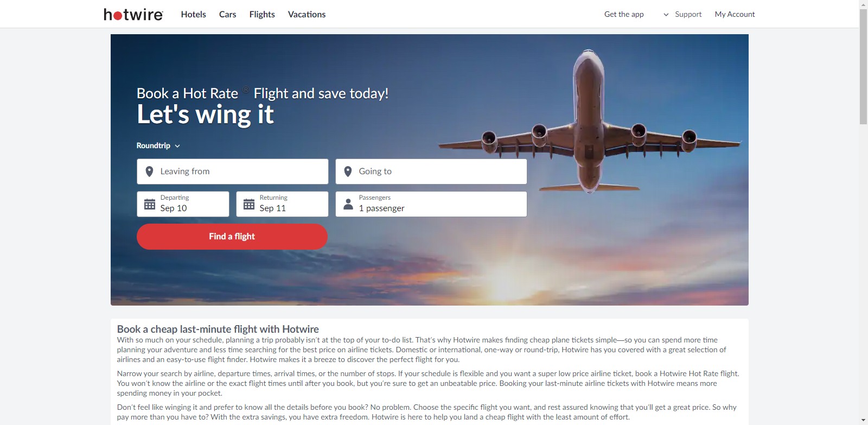Viewport: 868px width, 425px height.
Task: Click the page's vertical scrollbar thumb
Action: pos(863,66)
